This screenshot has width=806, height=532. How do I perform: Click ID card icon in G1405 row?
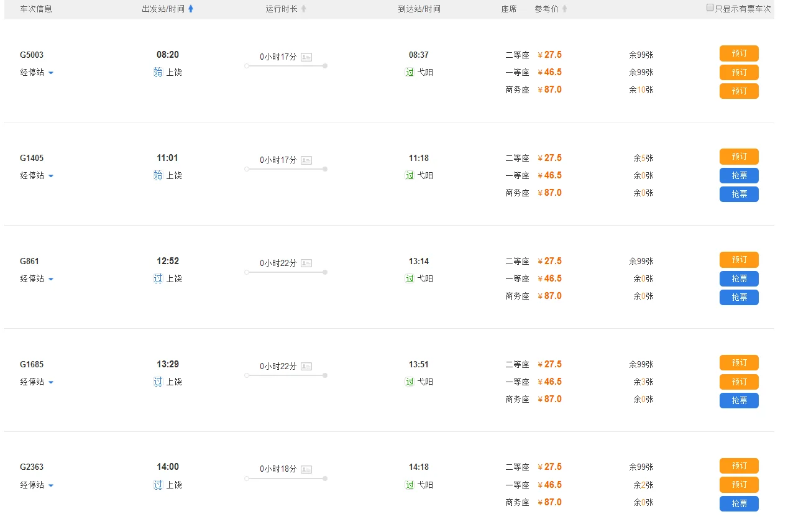coord(306,160)
